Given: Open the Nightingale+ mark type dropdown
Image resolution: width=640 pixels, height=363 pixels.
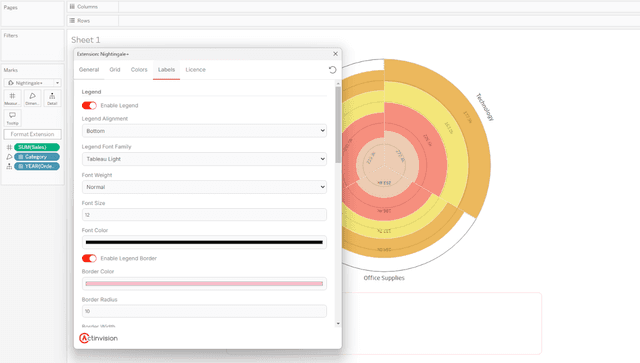Looking at the screenshot, I should pos(32,83).
